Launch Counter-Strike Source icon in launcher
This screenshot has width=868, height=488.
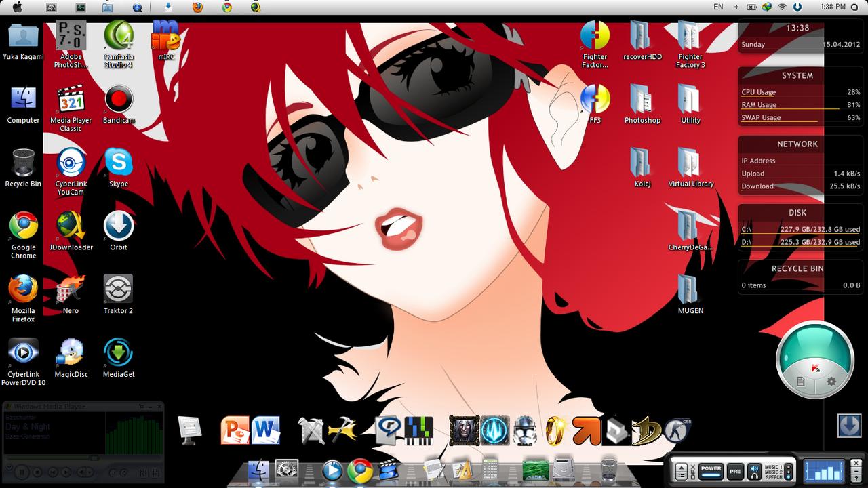pos(676,430)
